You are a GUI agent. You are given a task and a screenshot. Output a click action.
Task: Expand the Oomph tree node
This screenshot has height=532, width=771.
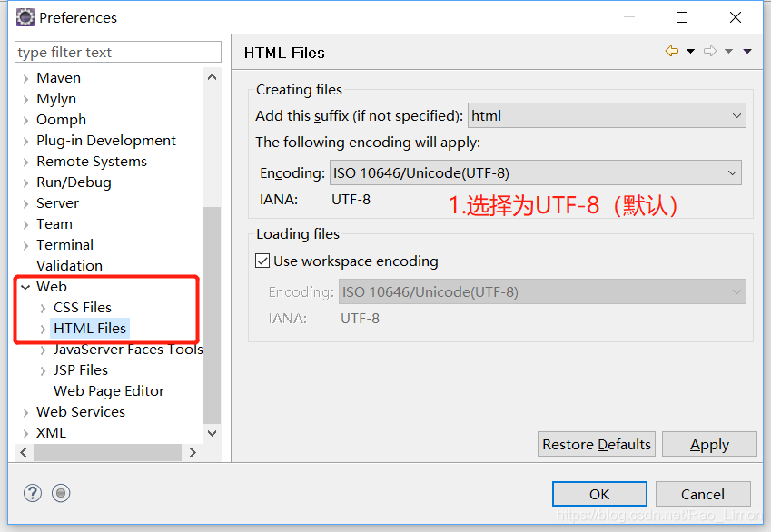pos(25,120)
